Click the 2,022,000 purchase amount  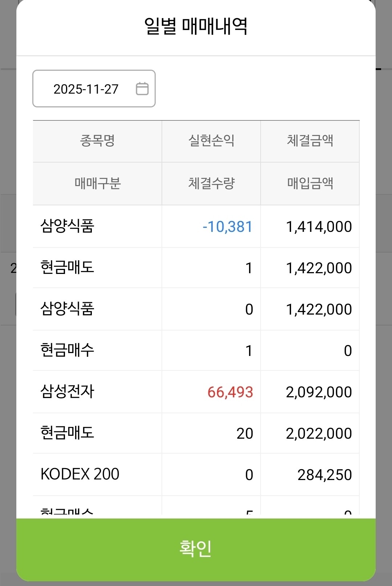319,434
